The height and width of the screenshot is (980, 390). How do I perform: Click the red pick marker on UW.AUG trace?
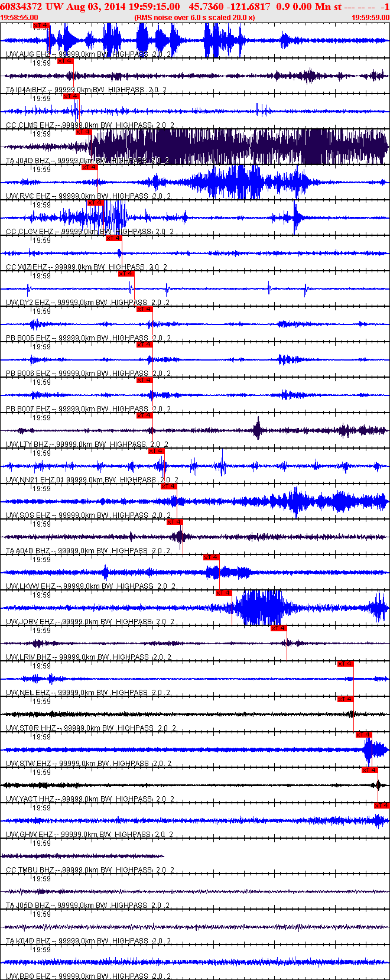point(41,25)
